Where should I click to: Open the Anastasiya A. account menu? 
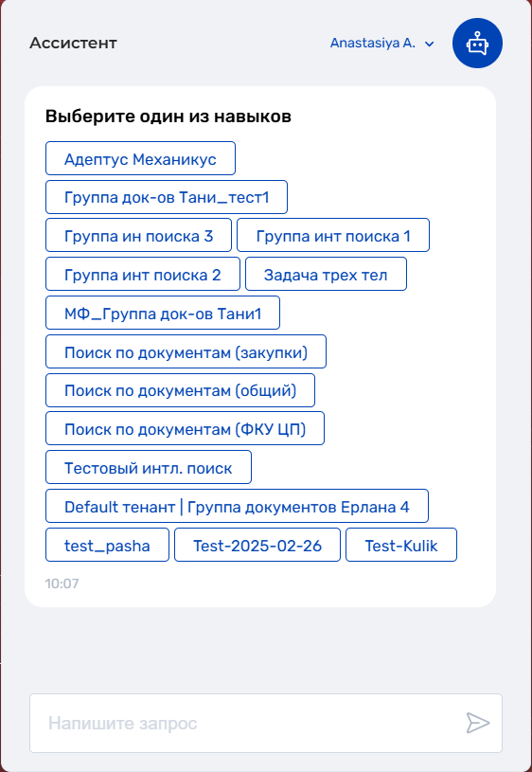(x=381, y=44)
